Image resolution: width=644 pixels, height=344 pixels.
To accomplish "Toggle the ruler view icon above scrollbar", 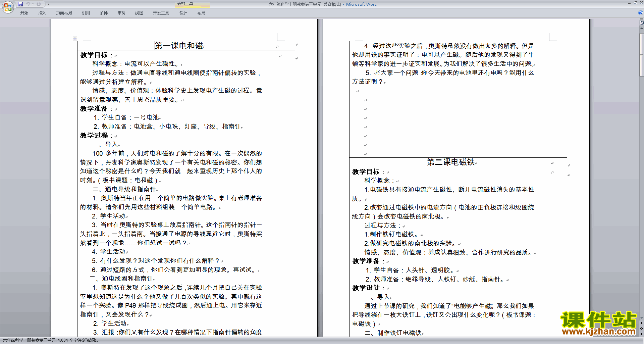I will coord(641,23).
